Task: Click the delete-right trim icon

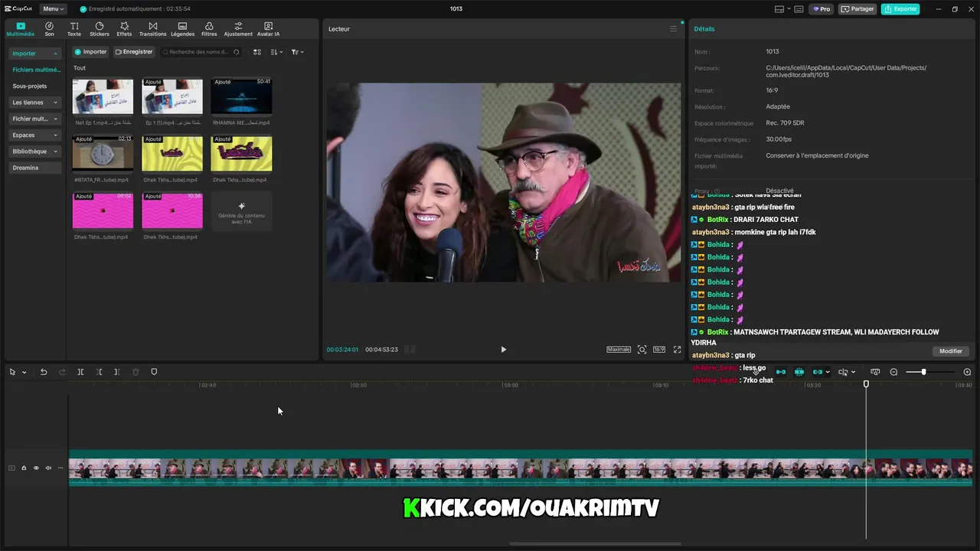Action: pyautogui.click(x=117, y=372)
